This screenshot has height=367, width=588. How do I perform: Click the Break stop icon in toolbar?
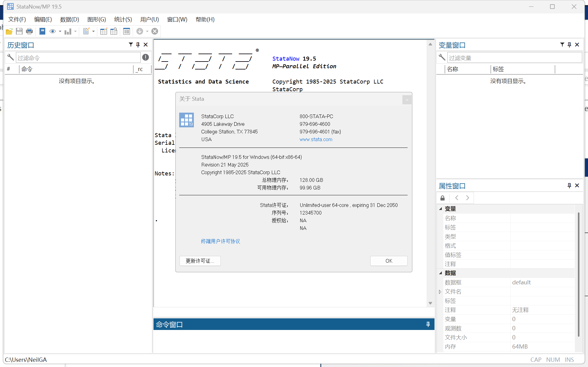tap(155, 31)
